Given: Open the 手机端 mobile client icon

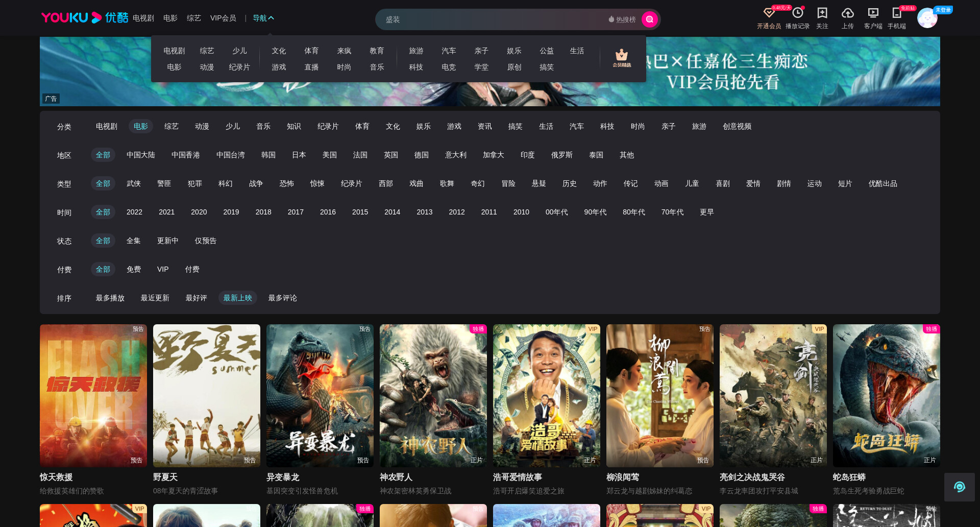Looking at the screenshot, I should click(896, 13).
